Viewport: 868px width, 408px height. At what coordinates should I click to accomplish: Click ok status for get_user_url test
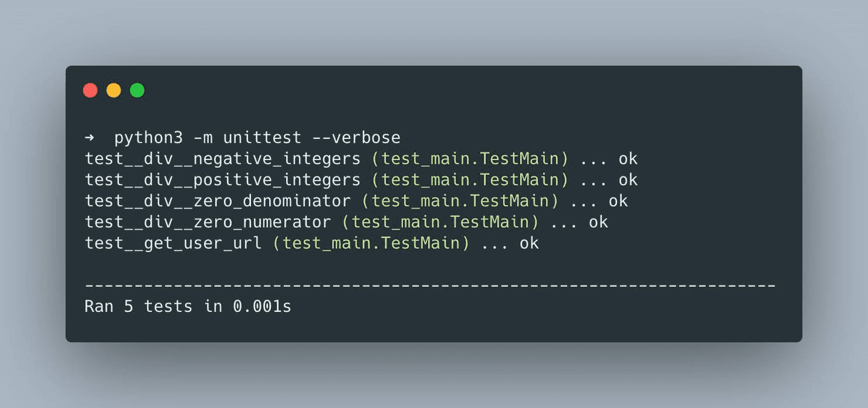click(529, 244)
